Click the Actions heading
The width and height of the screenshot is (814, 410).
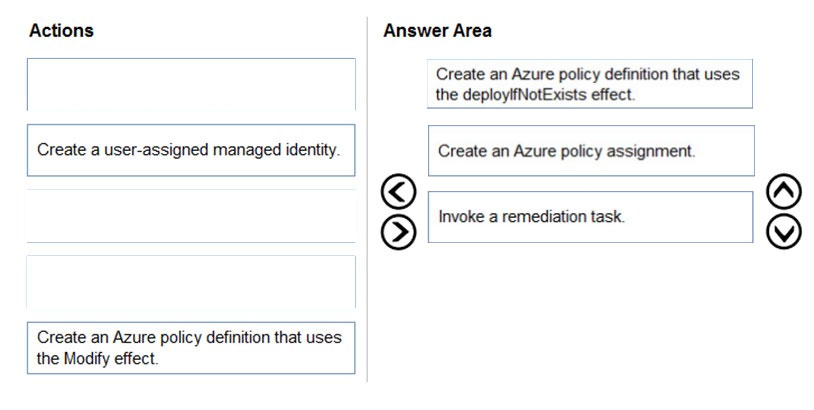[61, 31]
